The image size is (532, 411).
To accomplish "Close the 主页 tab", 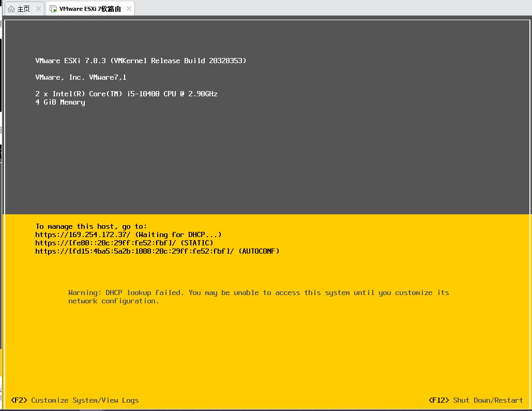I will pos(38,9).
